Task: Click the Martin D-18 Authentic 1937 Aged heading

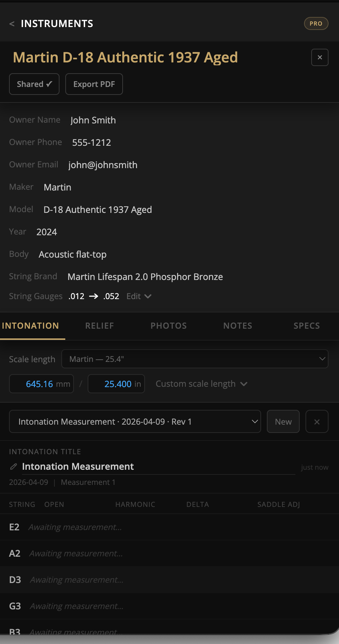Action: pos(126,57)
